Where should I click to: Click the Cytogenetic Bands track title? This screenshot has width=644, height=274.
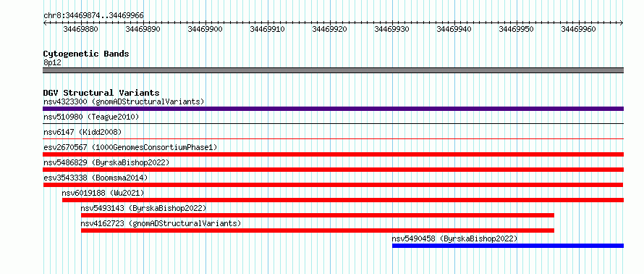click(x=86, y=54)
